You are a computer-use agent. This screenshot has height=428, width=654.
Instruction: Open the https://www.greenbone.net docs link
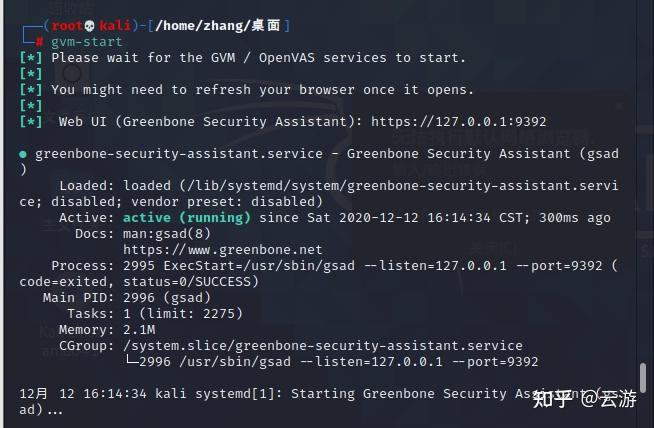tap(222, 250)
